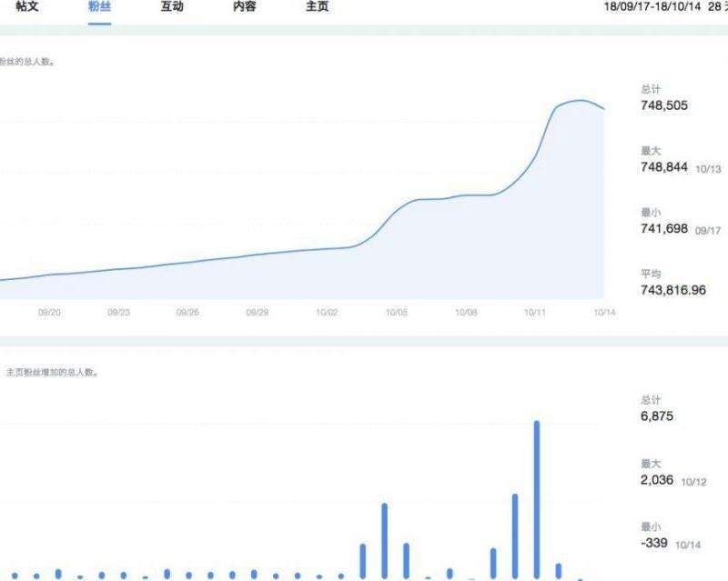Click the maximum value 748,844
The height and width of the screenshot is (581, 728).
[x=664, y=167]
